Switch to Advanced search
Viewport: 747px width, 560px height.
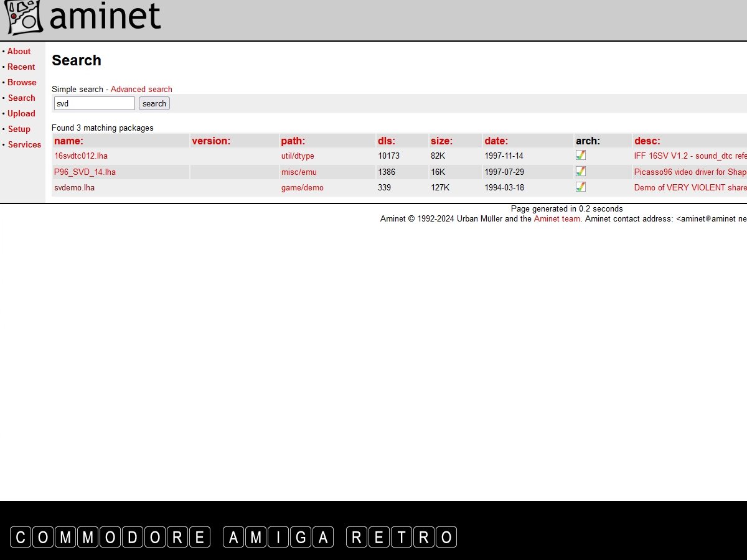[141, 90]
